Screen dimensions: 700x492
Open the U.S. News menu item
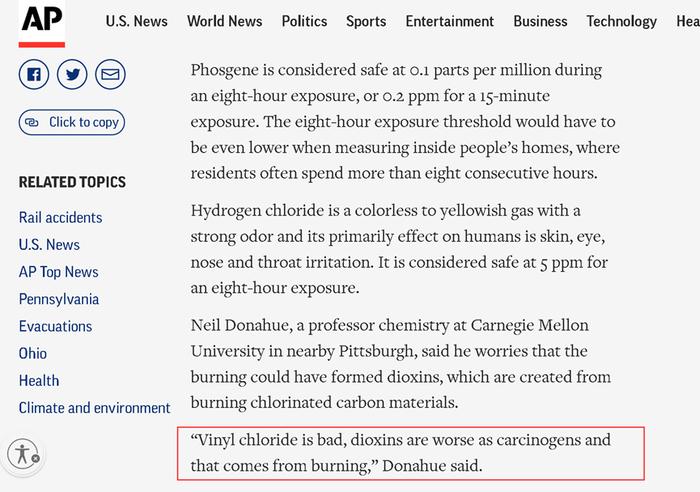137,21
